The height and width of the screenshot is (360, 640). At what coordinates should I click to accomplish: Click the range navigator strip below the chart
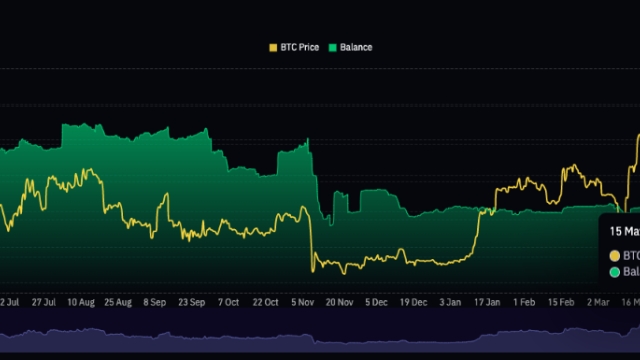[x=320, y=330]
